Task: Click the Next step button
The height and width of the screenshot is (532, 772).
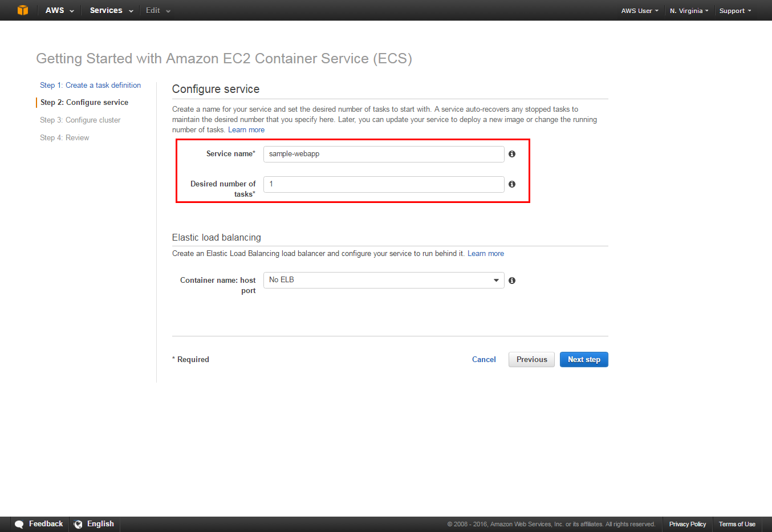Action: click(x=584, y=359)
